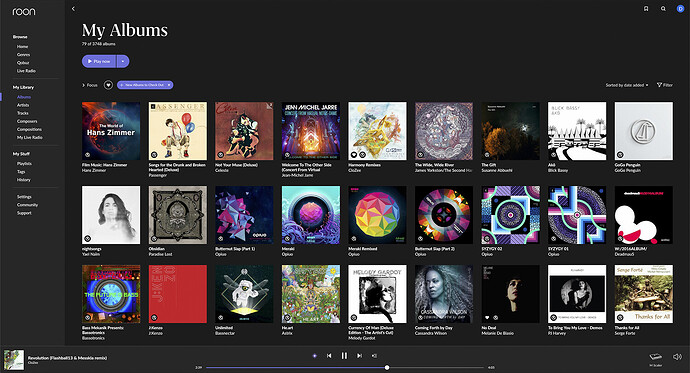Viewport: 690px width, 373px height.
Task: Open Compositions in My Library
Action: [x=29, y=129]
